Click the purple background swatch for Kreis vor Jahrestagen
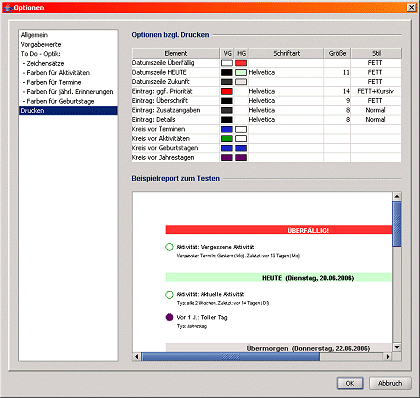The image size is (420, 398). (241, 158)
